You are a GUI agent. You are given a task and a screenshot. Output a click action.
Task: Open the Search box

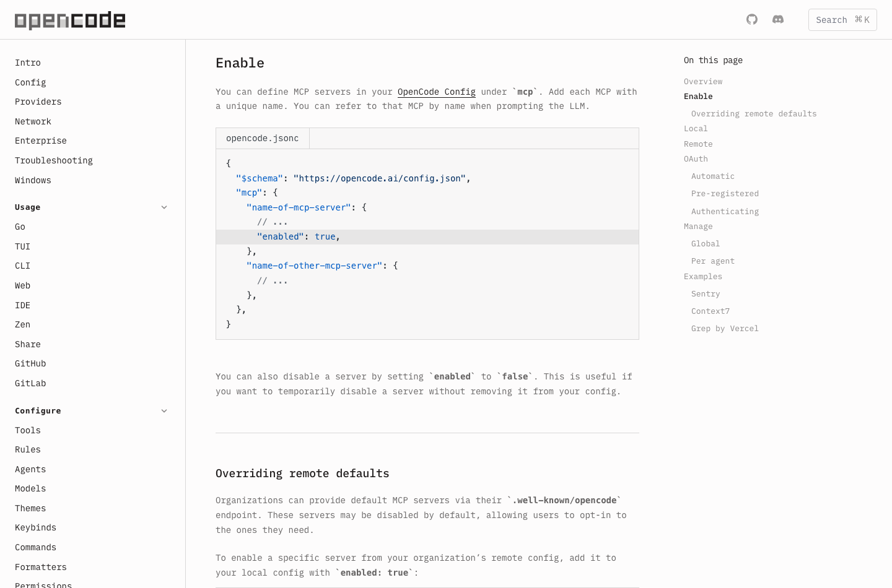842,20
